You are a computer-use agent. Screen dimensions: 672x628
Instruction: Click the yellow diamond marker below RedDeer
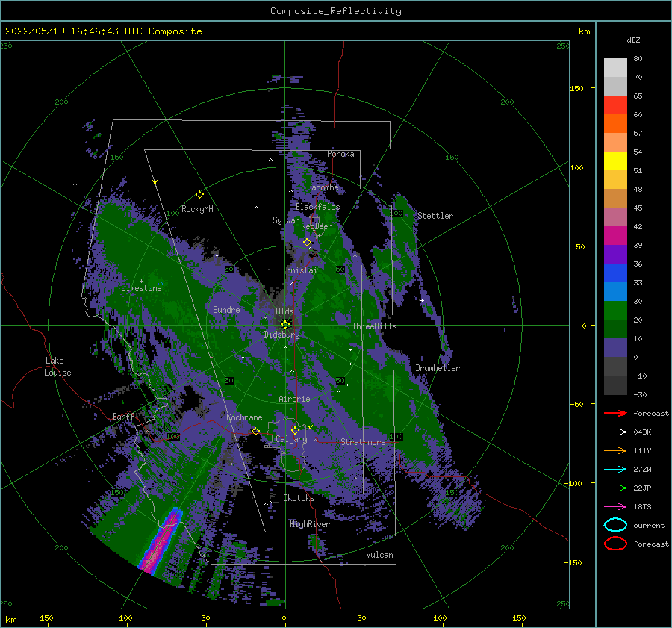pyautogui.click(x=308, y=243)
